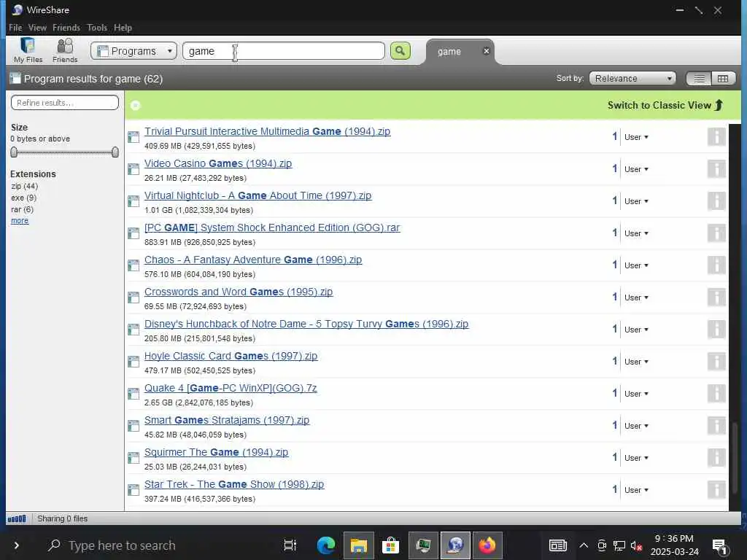Open the File menu
747x560 pixels.
pos(15,28)
